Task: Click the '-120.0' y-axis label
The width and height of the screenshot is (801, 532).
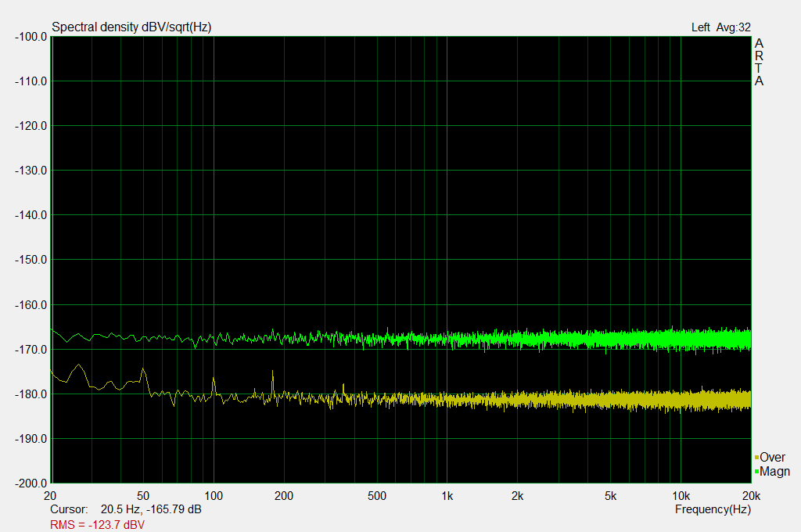Action: [x=31, y=126]
